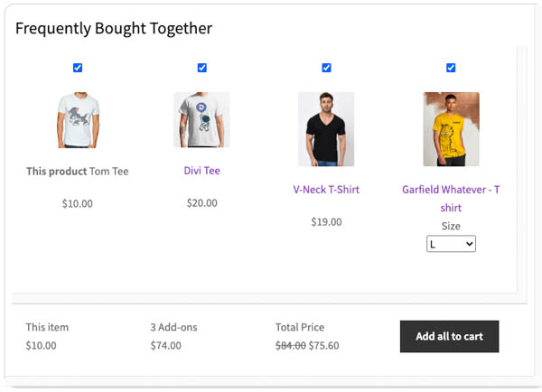Open the Divi Tee product thumbnail

coord(201,119)
